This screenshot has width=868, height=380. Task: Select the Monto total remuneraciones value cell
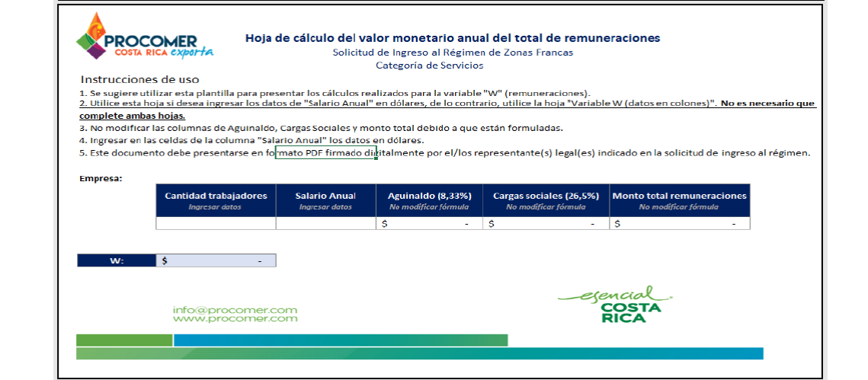click(679, 224)
